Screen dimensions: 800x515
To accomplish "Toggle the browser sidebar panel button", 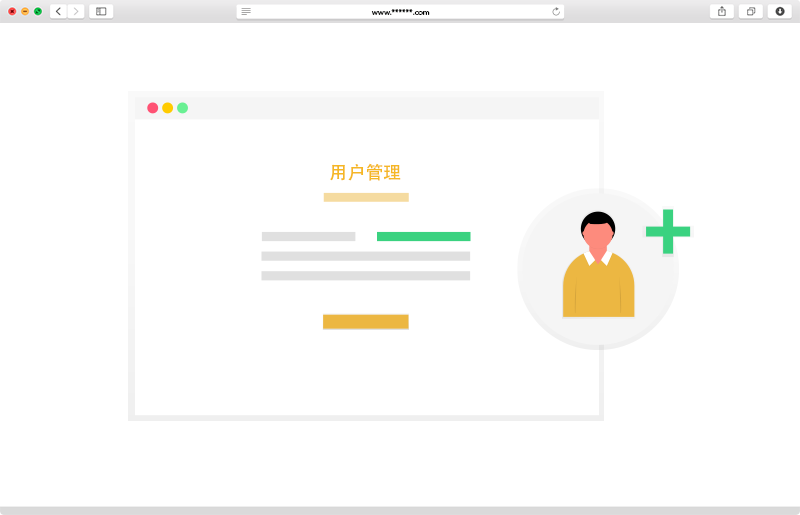I will pos(101,11).
